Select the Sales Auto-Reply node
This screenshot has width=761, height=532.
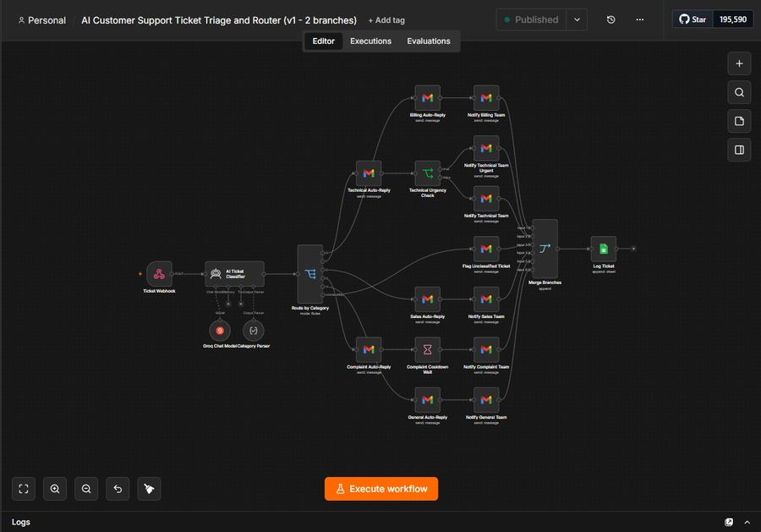point(428,299)
